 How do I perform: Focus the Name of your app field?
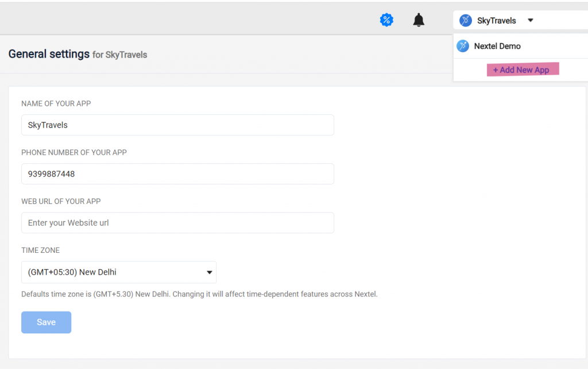pyautogui.click(x=177, y=125)
